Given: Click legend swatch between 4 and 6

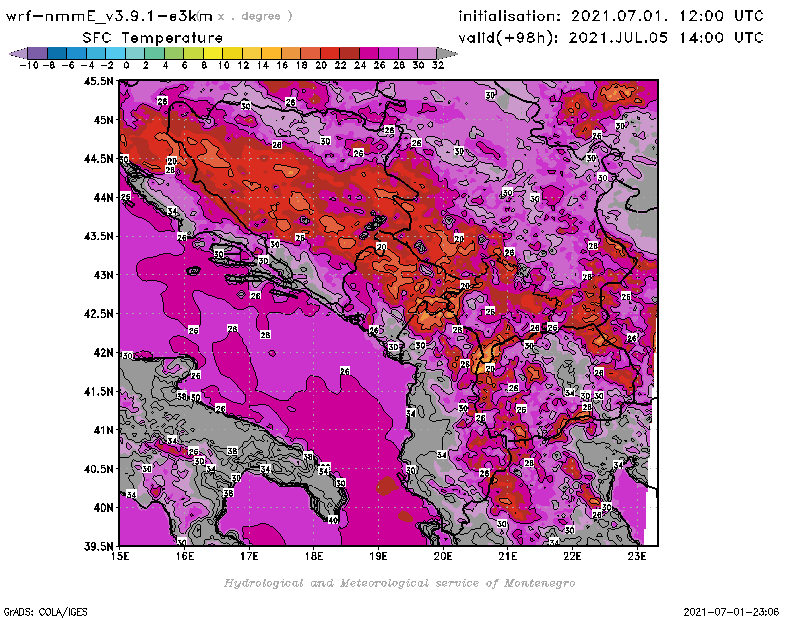Looking at the screenshot, I should (x=174, y=53).
